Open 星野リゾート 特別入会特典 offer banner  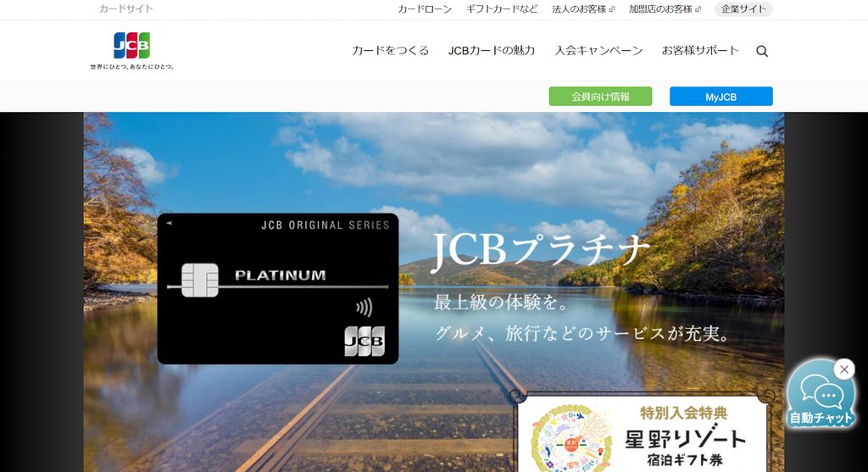(644, 431)
